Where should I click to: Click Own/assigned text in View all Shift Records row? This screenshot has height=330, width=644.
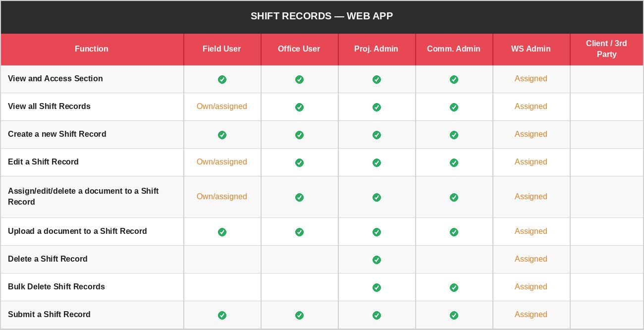point(221,106)
